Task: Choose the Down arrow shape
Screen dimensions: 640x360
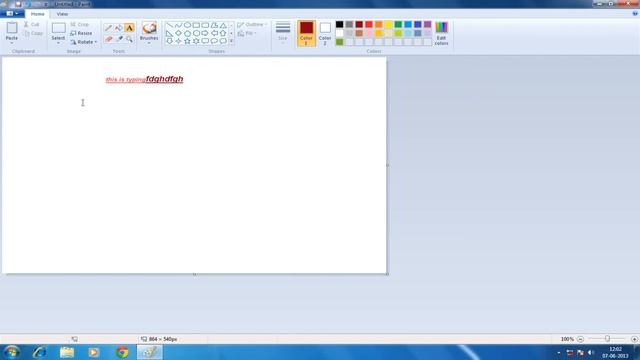Action: coord(169,41)
